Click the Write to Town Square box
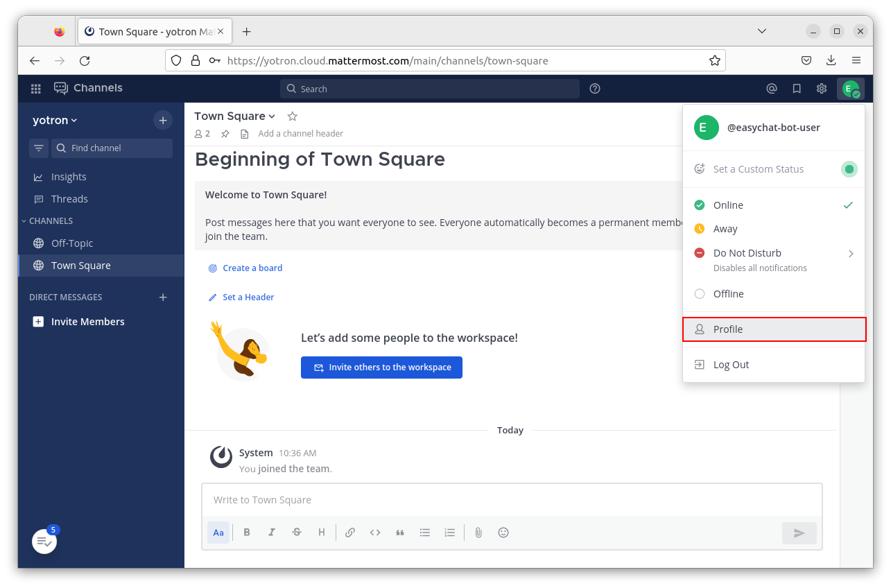The height and width of the screenshot is (588, 891). (x=512, y=500)
